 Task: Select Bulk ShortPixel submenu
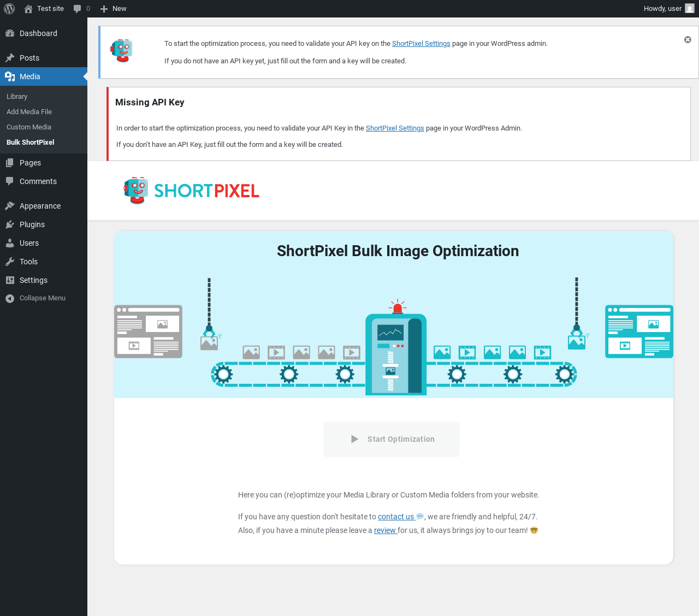pyautogui.click(x=31, y=142)
